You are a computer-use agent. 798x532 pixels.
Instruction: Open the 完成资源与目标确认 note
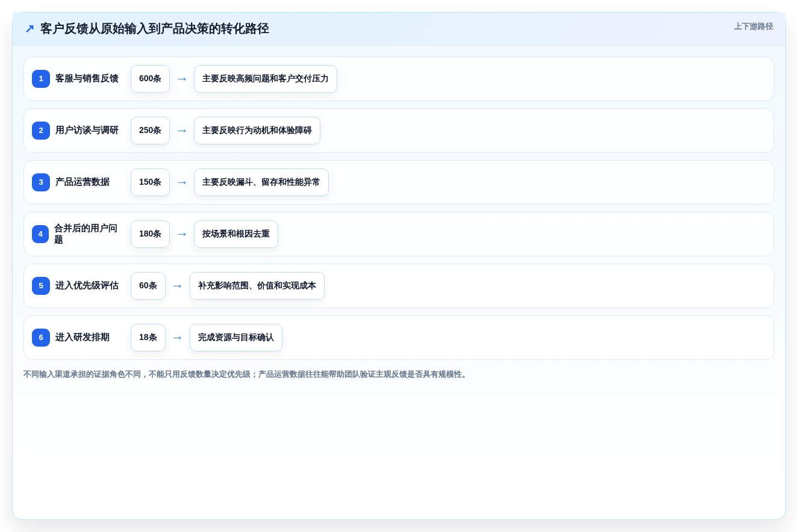236,338
